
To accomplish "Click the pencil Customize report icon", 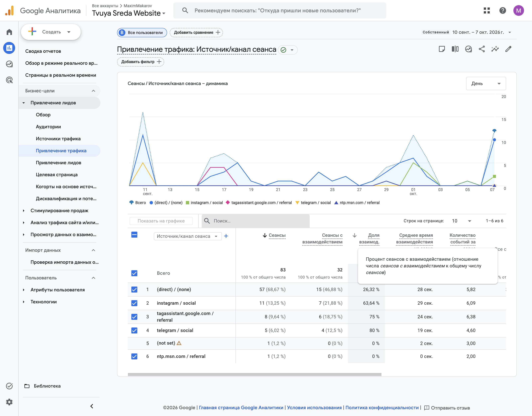I will point(508,49).
